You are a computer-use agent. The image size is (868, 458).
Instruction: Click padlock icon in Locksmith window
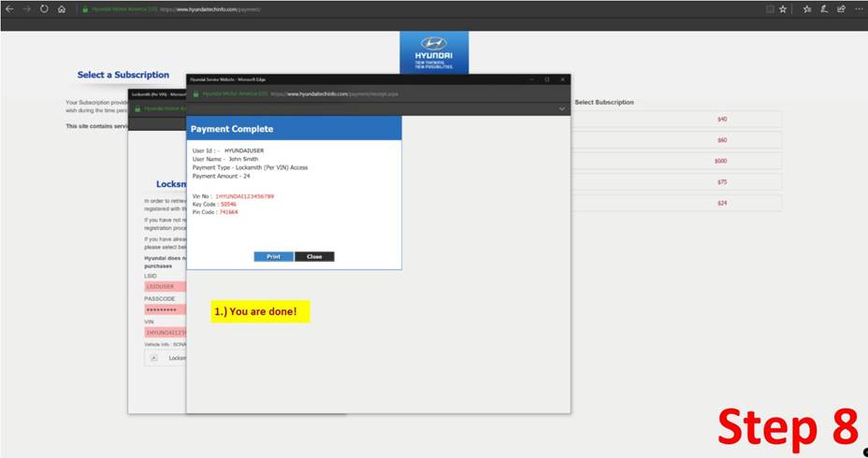(137, 109)
